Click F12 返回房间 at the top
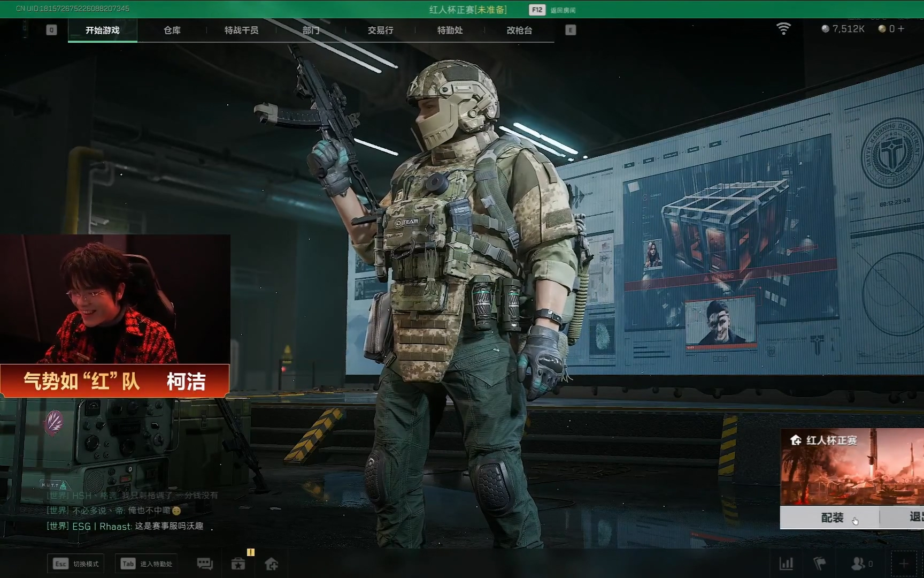The width and height of the screenshot is (924, 578). click(552, 10)
